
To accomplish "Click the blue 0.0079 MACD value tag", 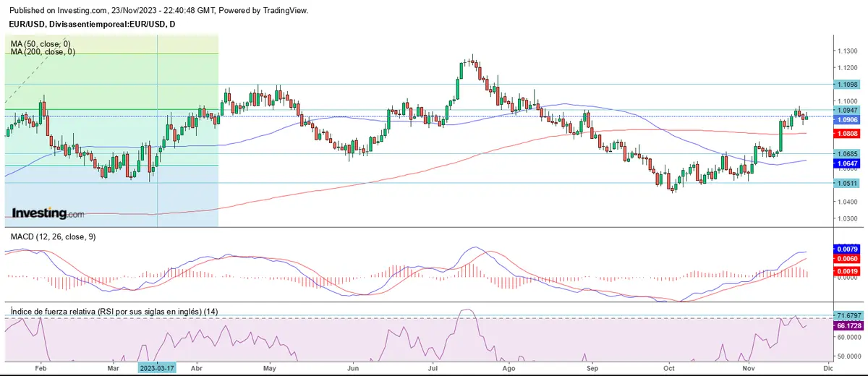I will (846, 249).
